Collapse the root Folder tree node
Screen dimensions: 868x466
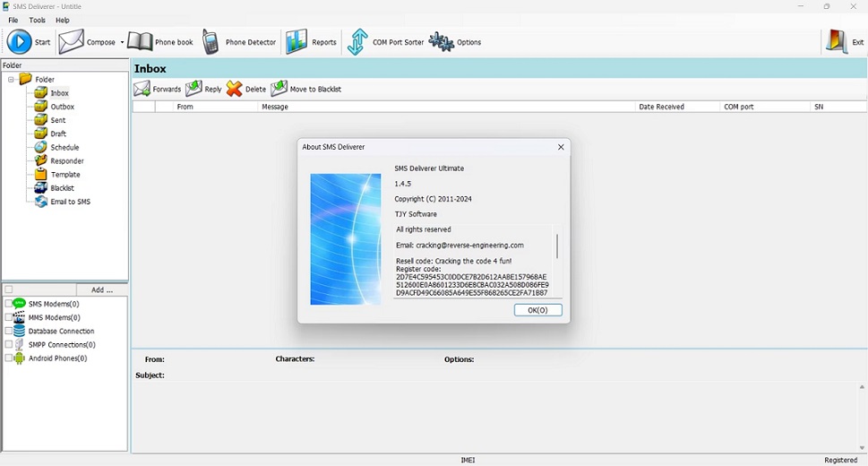[11, 79]
